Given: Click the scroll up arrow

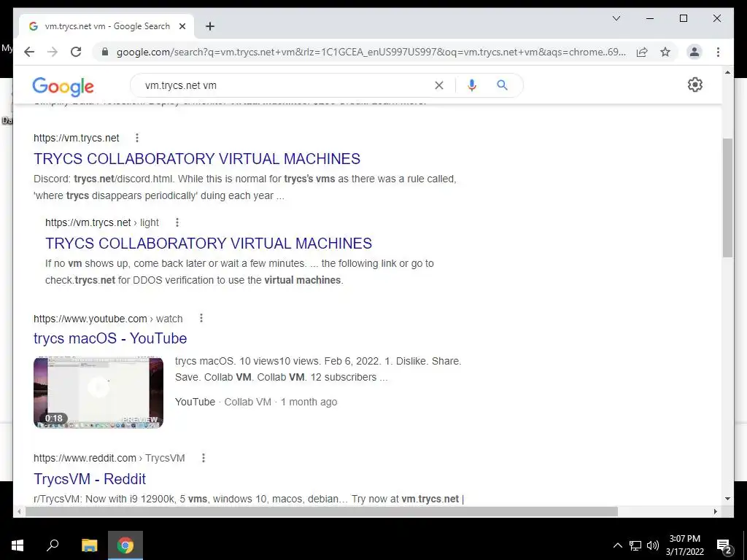Looking at the screenshot, I should 727,72.
